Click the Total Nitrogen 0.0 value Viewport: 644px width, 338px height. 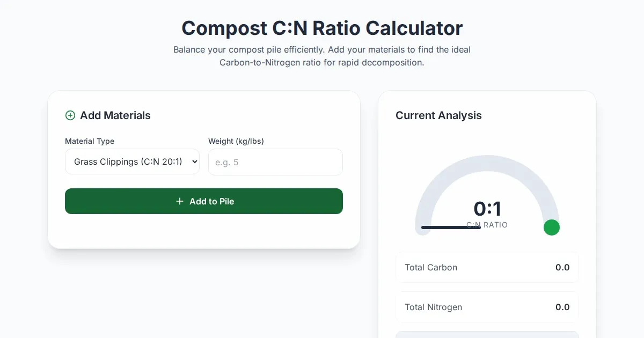coord(562,307)
